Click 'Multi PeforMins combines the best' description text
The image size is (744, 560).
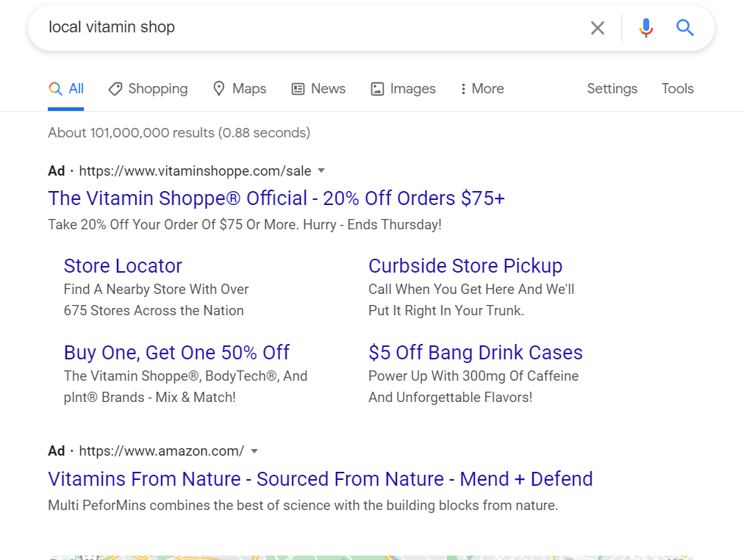303,506
